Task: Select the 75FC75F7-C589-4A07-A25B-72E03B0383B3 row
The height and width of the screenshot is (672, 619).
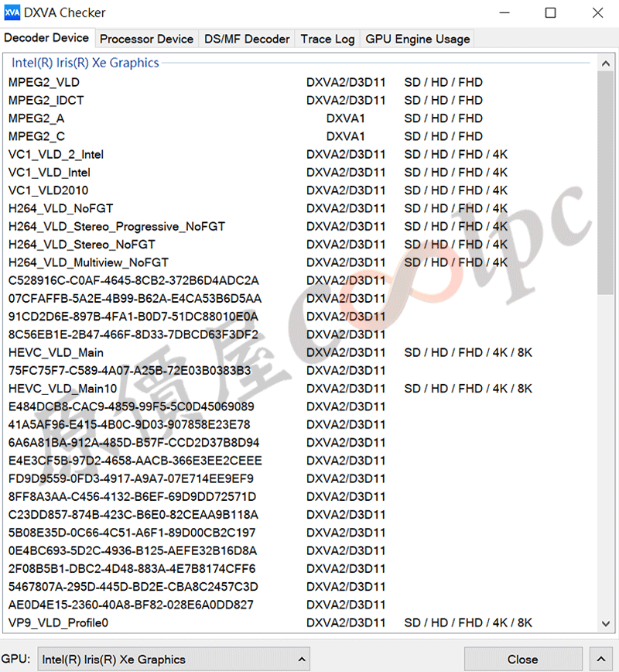Action: point(300,370)
